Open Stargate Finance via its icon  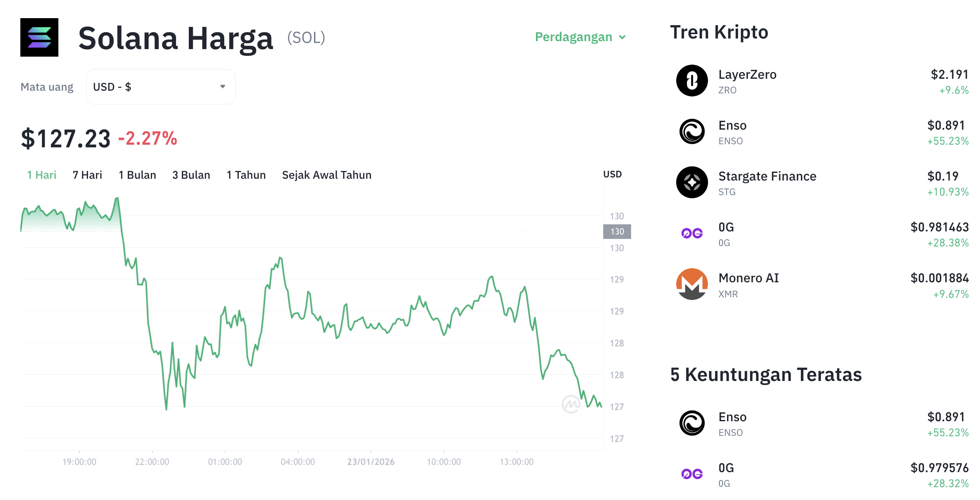693,183
